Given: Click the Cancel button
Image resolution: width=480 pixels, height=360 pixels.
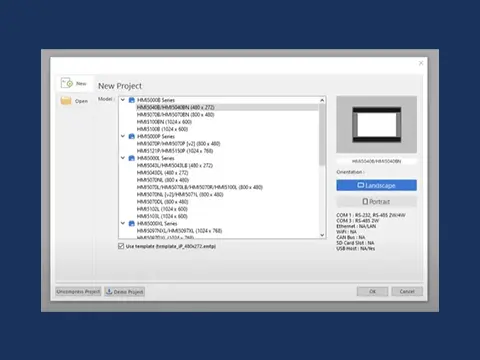Looking at the screenshot, I should tap(407, 291).
